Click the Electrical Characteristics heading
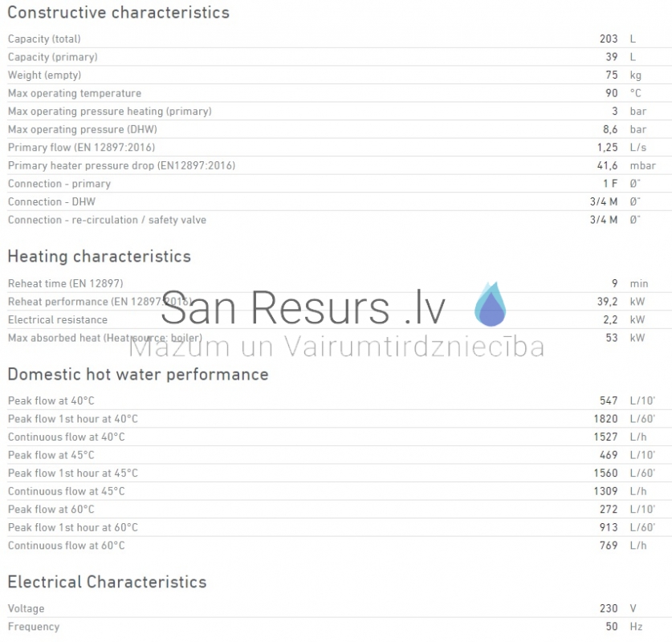 tap(107, 582)
